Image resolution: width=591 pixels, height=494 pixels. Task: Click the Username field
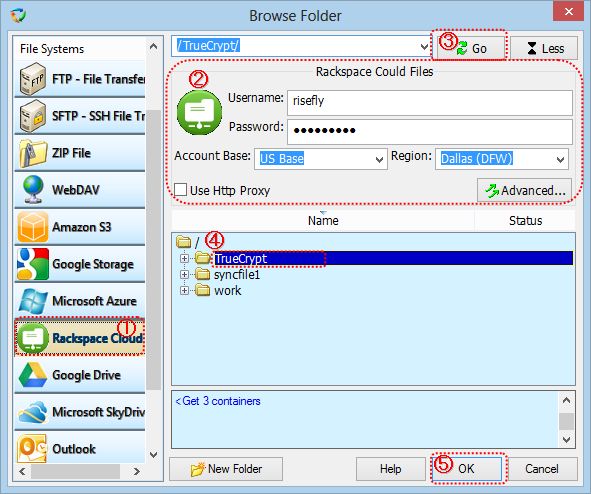tap(430, 102)
